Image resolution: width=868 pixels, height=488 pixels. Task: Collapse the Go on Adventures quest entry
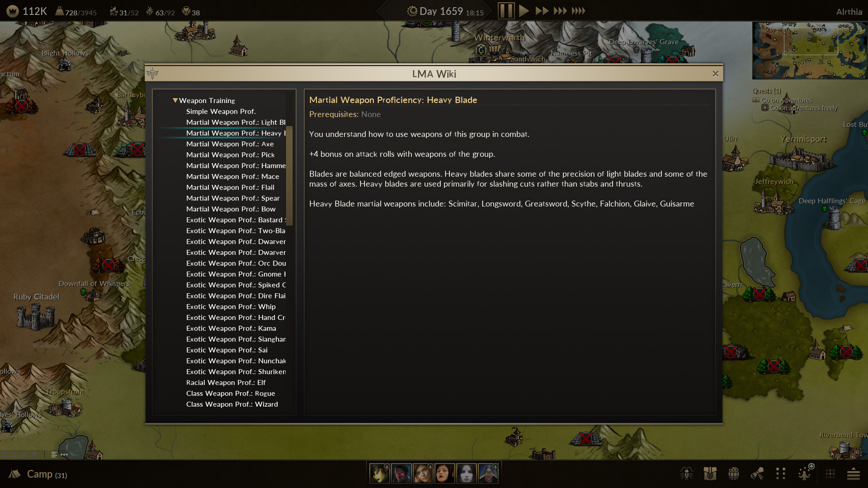[x=755, y=100]
